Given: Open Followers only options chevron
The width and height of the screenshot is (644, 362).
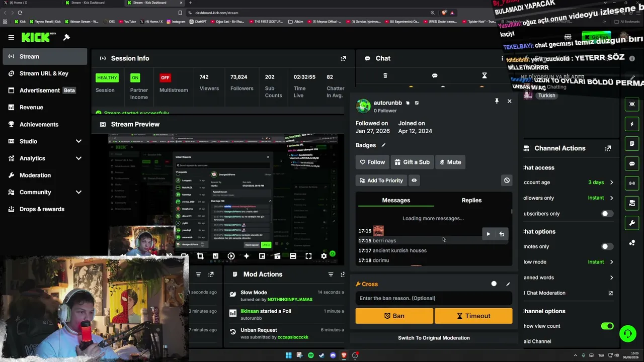Looking at the screenshot, I should point(611,198).
